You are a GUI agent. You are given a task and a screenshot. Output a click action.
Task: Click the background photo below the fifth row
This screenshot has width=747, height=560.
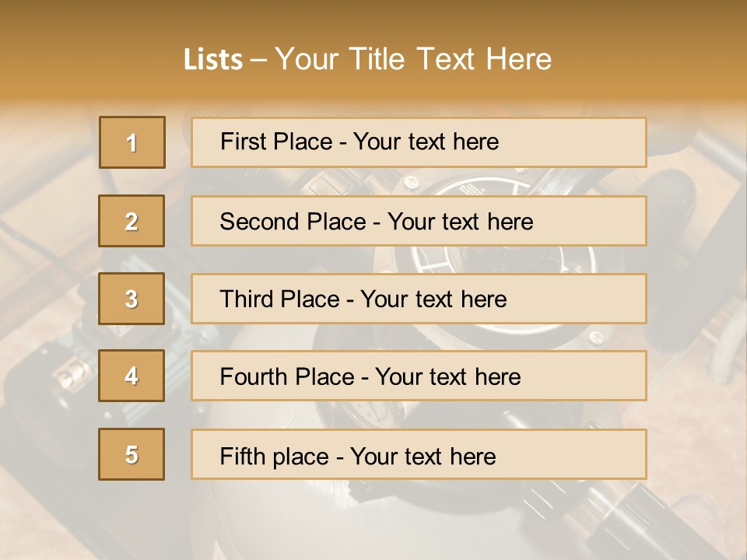point(373,521)
